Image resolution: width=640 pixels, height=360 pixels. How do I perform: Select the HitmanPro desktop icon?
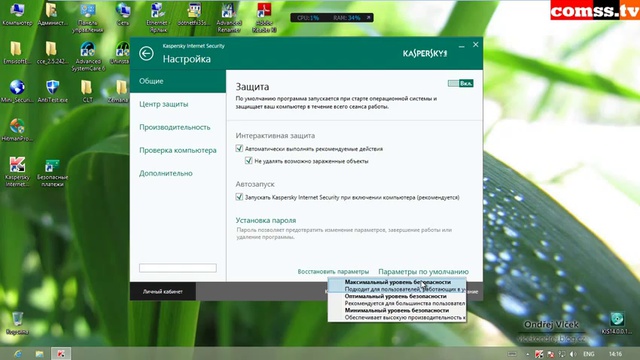17,130
